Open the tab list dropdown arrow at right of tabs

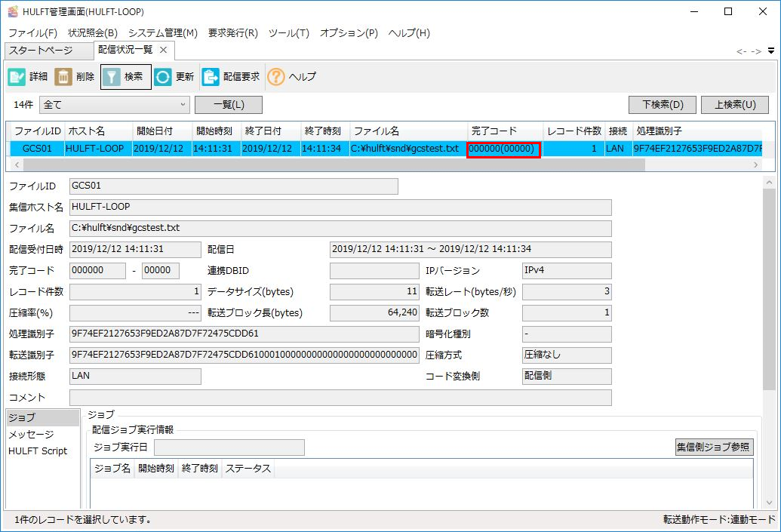coord(771,51)
